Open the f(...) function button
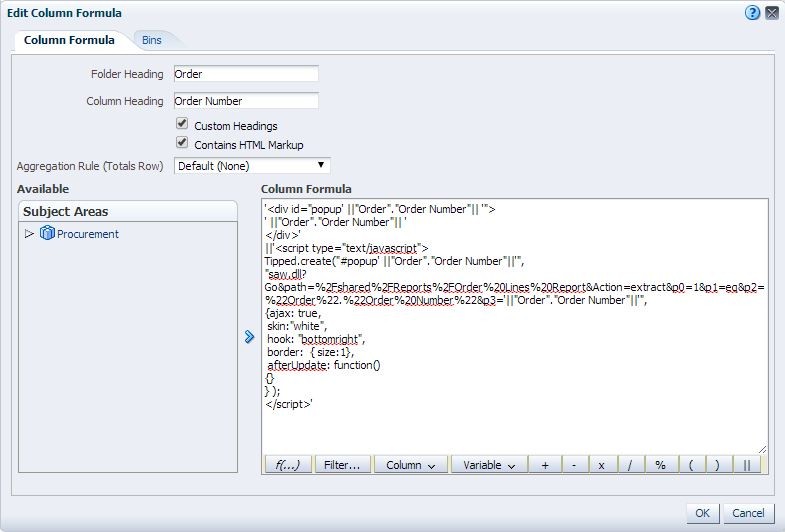 coord(288,465)
